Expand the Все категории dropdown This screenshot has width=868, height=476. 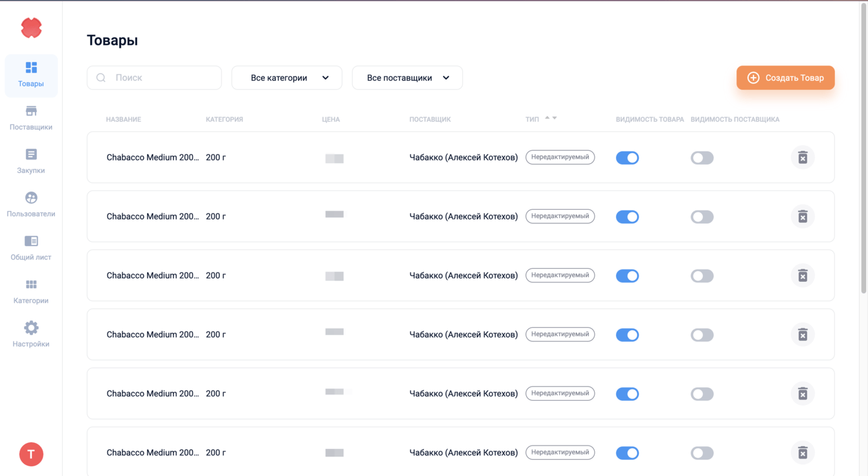click(286, 78)
